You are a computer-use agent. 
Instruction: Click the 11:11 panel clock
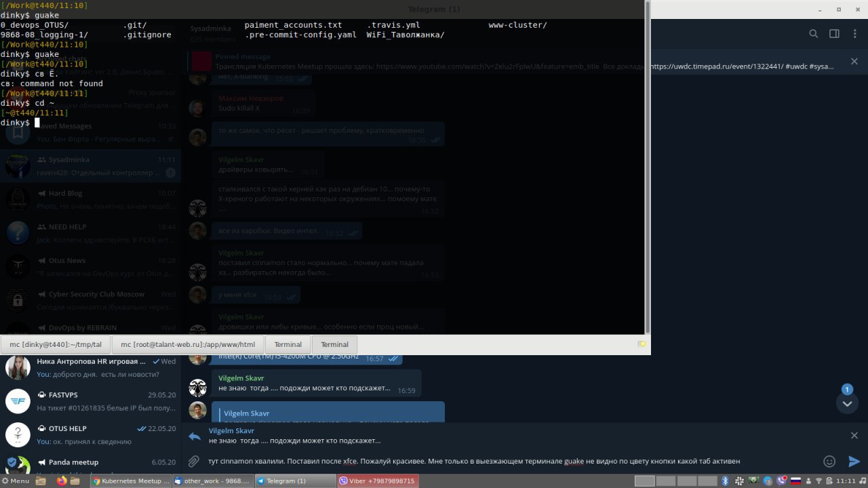tap(846, 481)
